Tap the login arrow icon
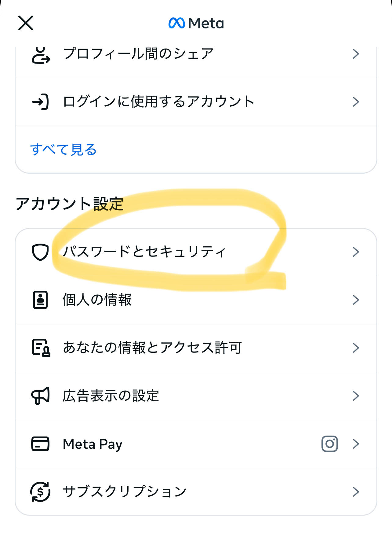This screenshot has width=392, height=534. click(x=40, y=102)
